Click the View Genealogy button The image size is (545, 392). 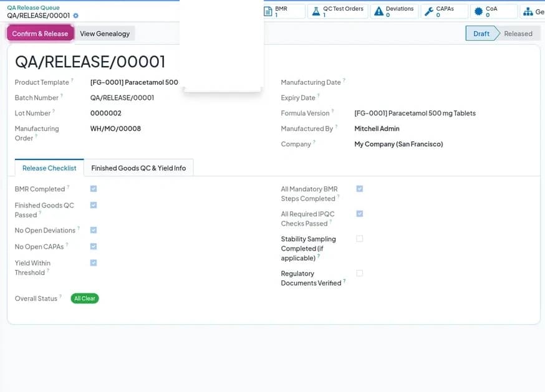105,34
